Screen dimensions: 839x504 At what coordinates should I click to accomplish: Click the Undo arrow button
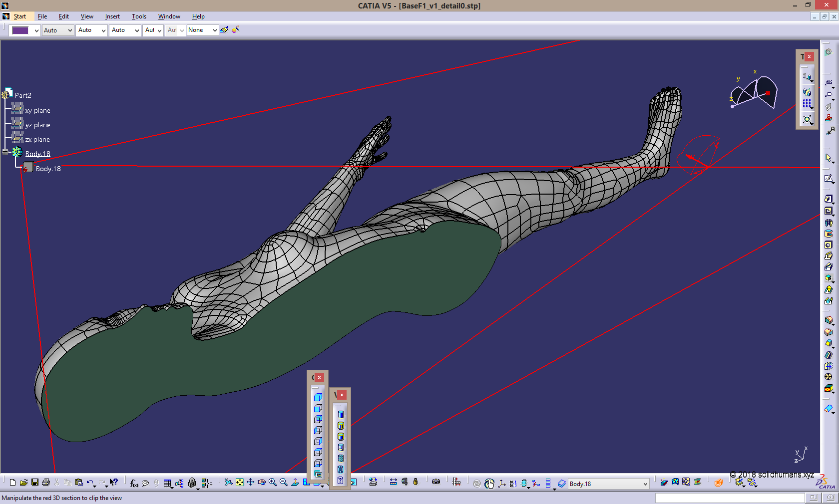tap(90, 482)
